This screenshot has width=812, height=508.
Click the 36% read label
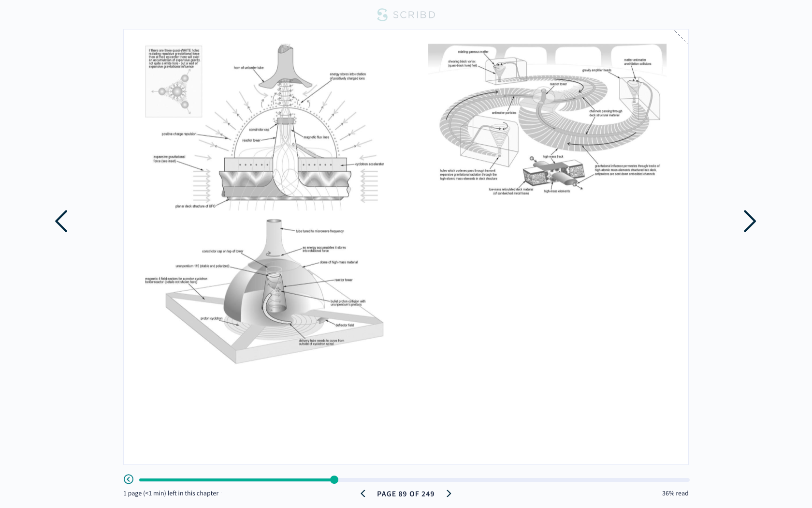[675, 493]
